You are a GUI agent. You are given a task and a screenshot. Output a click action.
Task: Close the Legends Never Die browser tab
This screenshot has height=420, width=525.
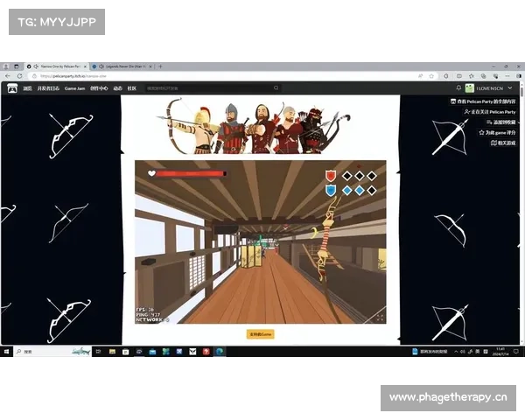click(x=150, y=66)
